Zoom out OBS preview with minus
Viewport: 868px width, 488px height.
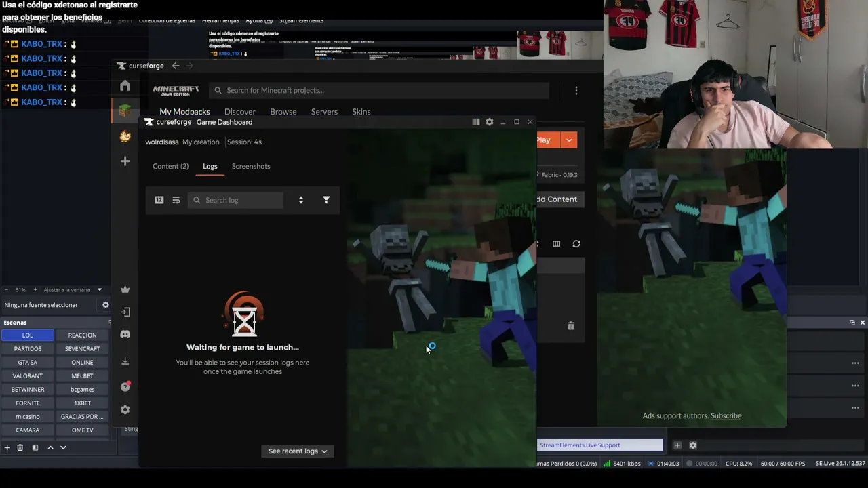pyautogui.click(x=6, y=290)
